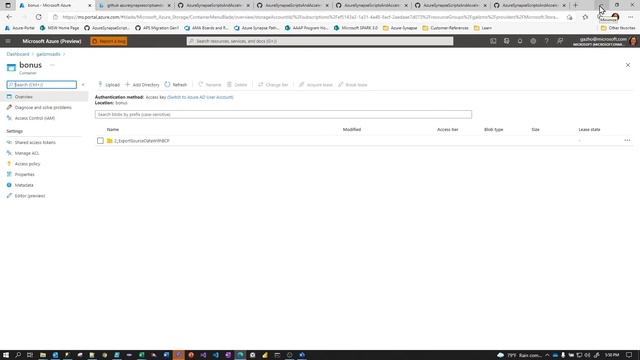The height and width of the screenshot is (360, 640).
Task: Click the Delete toolbar button
Action: coord(237,84)
